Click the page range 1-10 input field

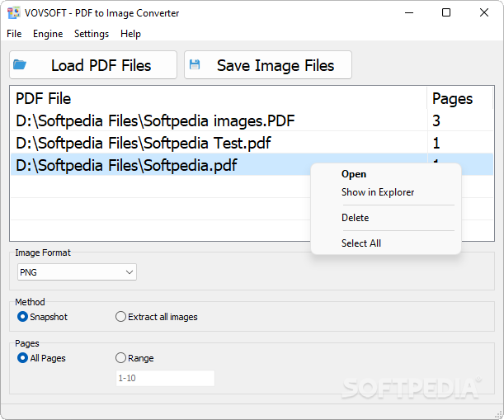[x=165, y=378]
